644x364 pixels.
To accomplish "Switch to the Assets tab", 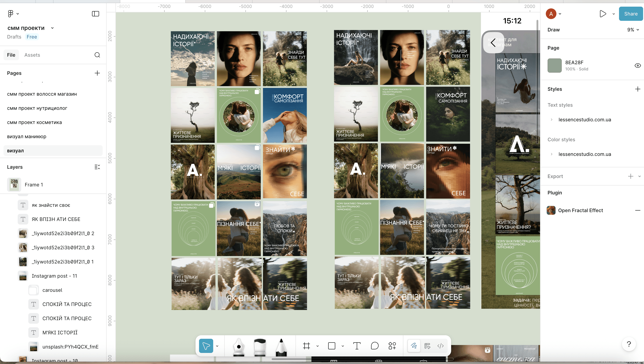I will tap(32, 55).
